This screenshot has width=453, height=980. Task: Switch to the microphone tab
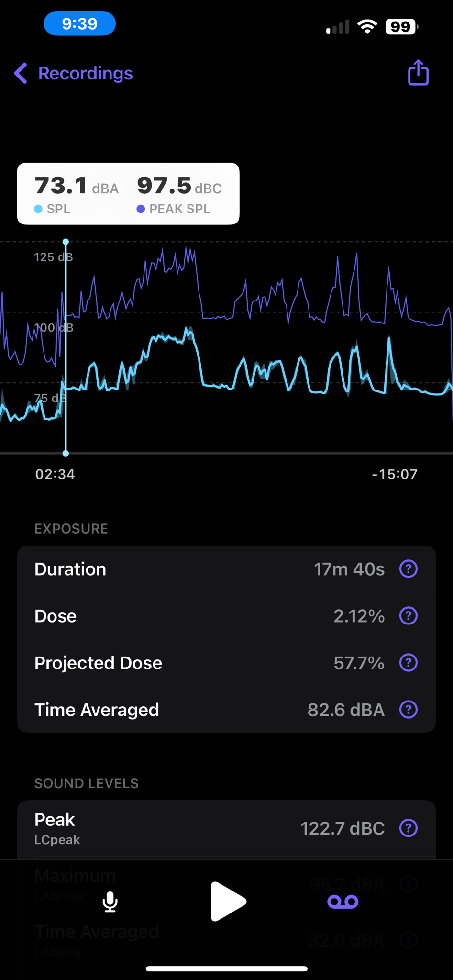point(110,902)
